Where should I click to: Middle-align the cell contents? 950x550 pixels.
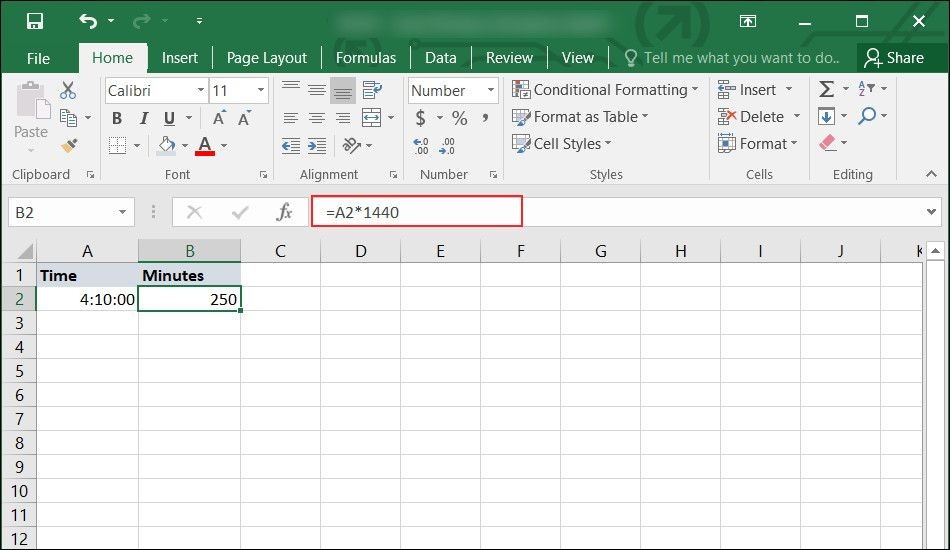(317, 90)
